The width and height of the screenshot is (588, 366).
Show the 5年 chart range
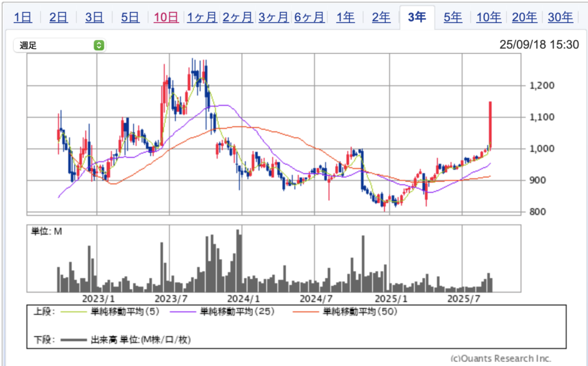[x=452, y=17]
